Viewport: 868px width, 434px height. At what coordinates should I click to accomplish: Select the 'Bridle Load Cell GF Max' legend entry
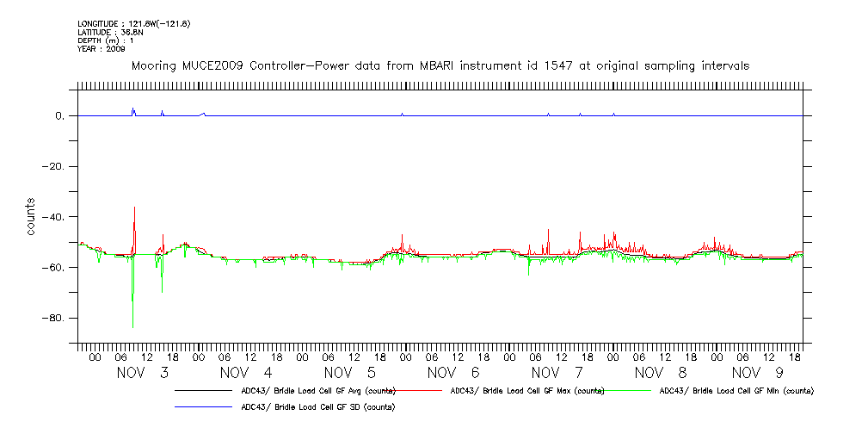point(526,391)
